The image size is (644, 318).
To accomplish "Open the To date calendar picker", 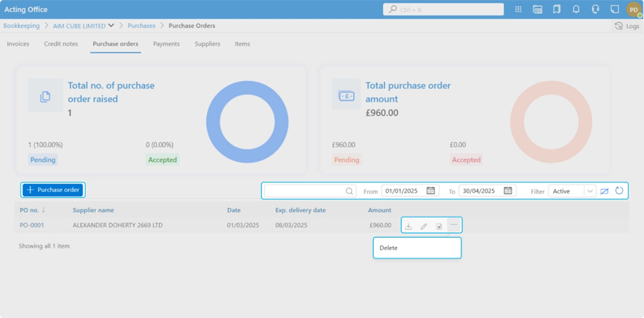I will coord(508,191).
